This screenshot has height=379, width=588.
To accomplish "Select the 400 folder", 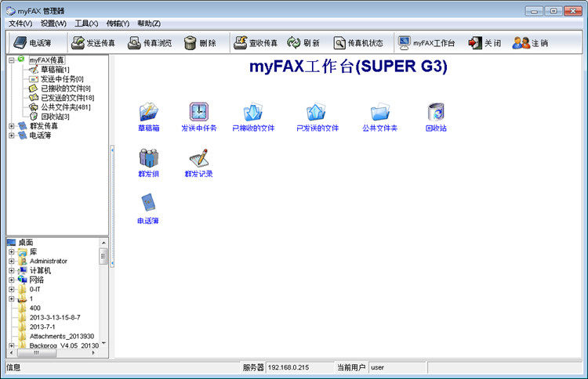I will click(34, 308).
